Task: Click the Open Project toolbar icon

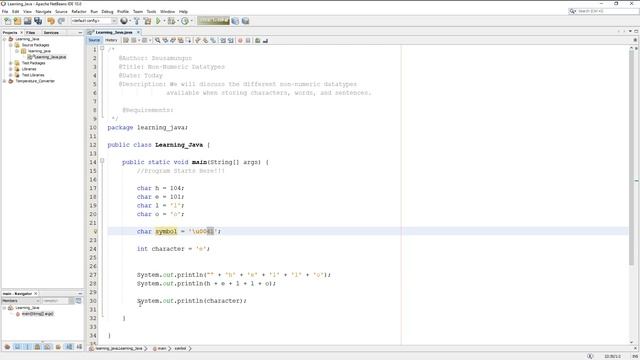Action: 27,21
